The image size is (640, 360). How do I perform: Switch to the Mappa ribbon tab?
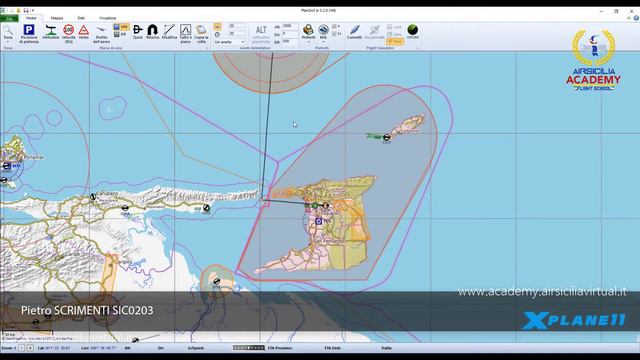57,18
